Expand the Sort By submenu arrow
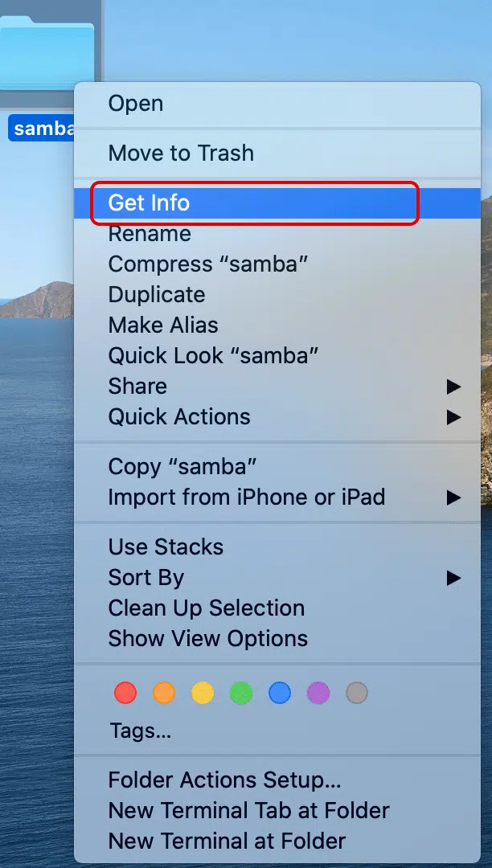Viewport: 492px width, 868px height. tap(453, 578)
